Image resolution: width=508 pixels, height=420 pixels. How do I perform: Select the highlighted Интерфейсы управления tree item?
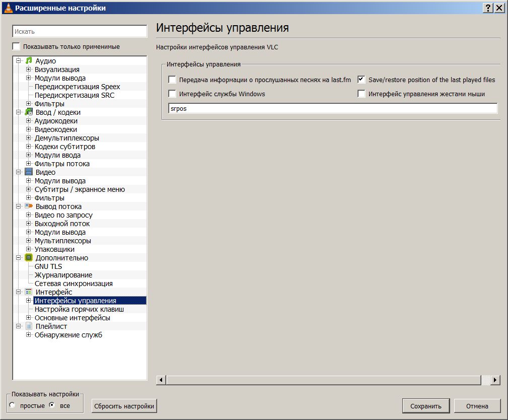tap(90, 301)
